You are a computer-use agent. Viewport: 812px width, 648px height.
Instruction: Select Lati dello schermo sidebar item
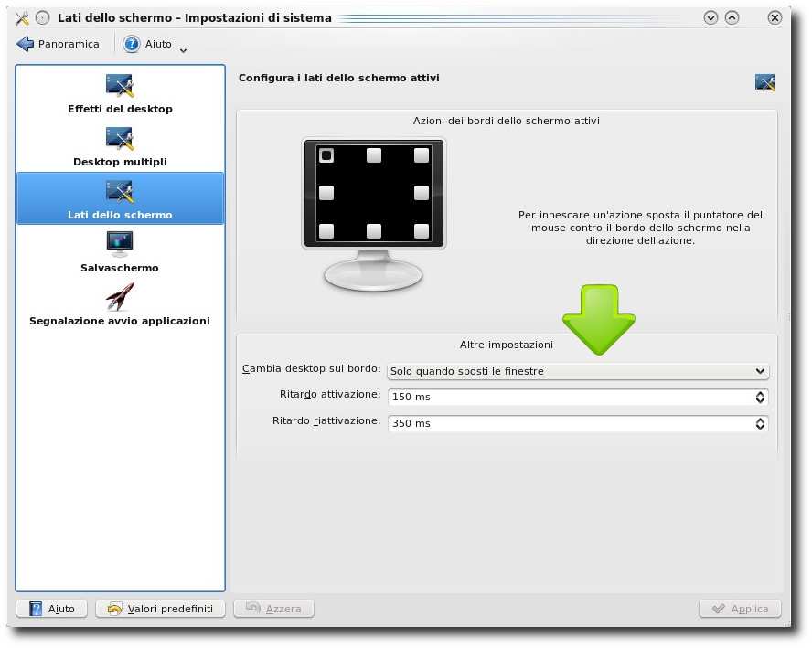point(120,198)
